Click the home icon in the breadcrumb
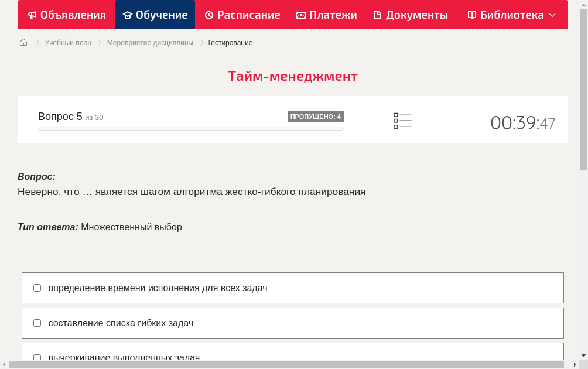 click(x=23, y=42)
